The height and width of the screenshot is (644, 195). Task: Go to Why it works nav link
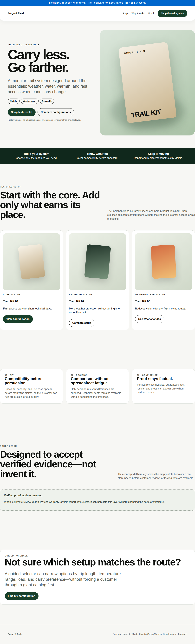coord(138,13)
